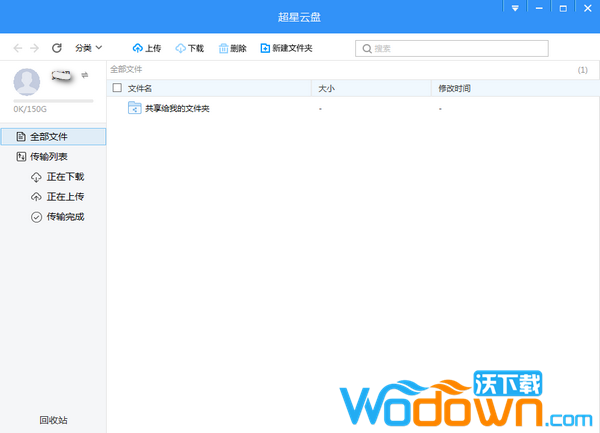Open the 回收站 recycle bin
Image resolution: width=600 pixels, height=433 pixels.
pos(53,420)
